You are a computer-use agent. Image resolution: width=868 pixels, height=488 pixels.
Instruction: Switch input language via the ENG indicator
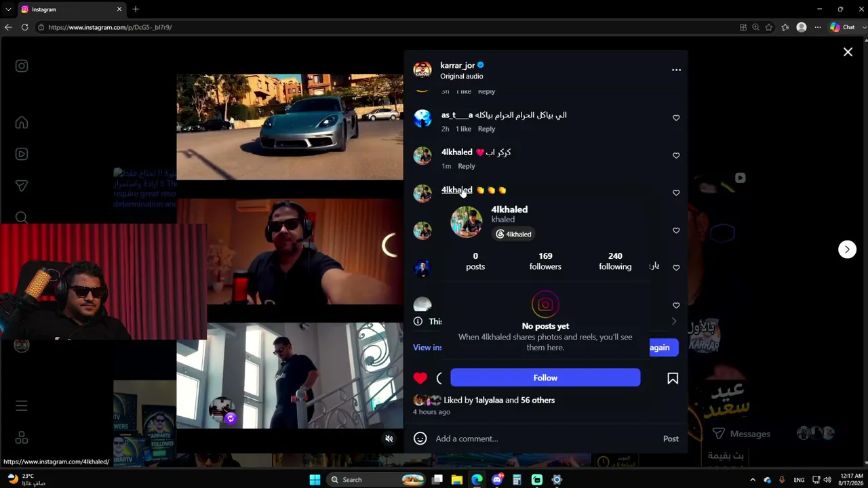(x=800, y=480)
